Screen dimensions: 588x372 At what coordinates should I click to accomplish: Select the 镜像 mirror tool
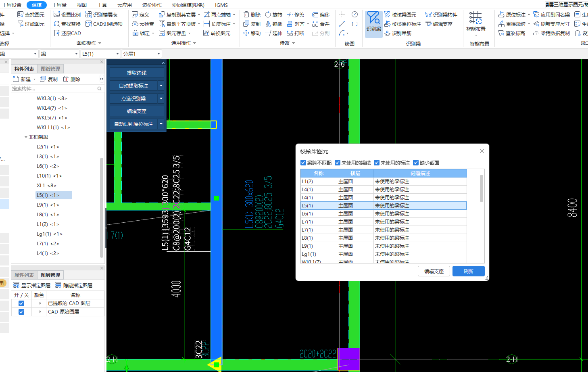pyautogui.click(x=274, y=24)
